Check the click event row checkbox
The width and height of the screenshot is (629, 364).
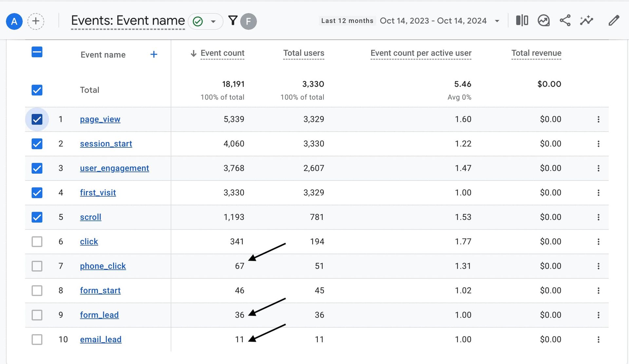tap(37, 242)
